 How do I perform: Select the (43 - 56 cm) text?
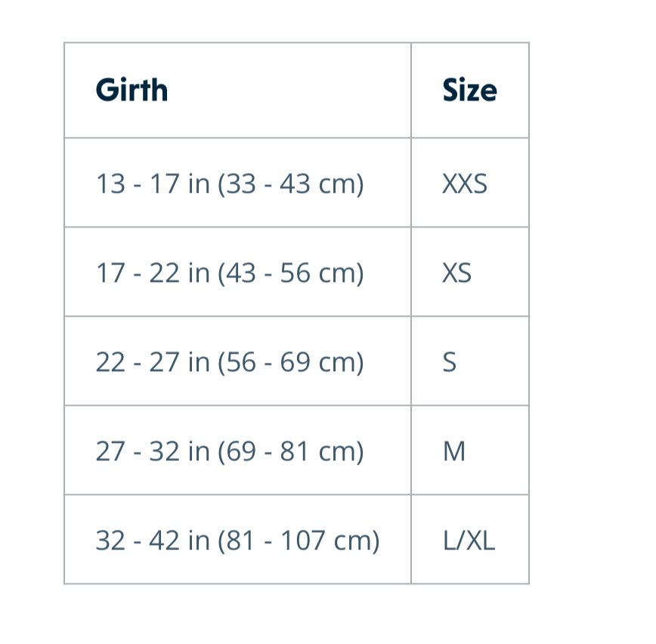point(291,273)
